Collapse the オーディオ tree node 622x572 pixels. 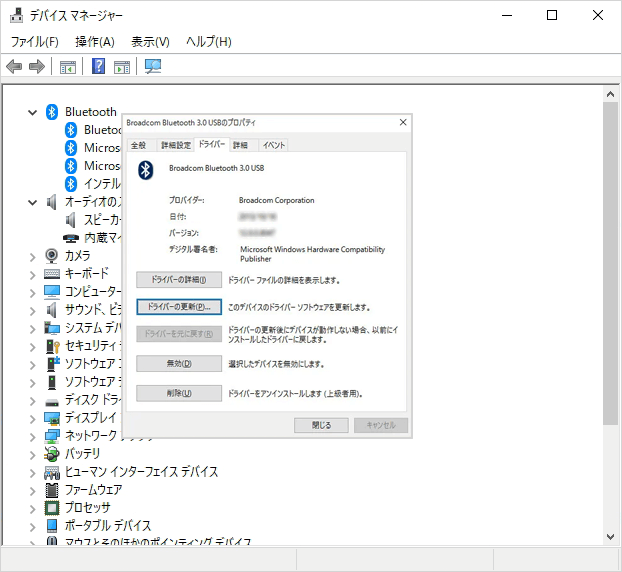coord(33,203)
